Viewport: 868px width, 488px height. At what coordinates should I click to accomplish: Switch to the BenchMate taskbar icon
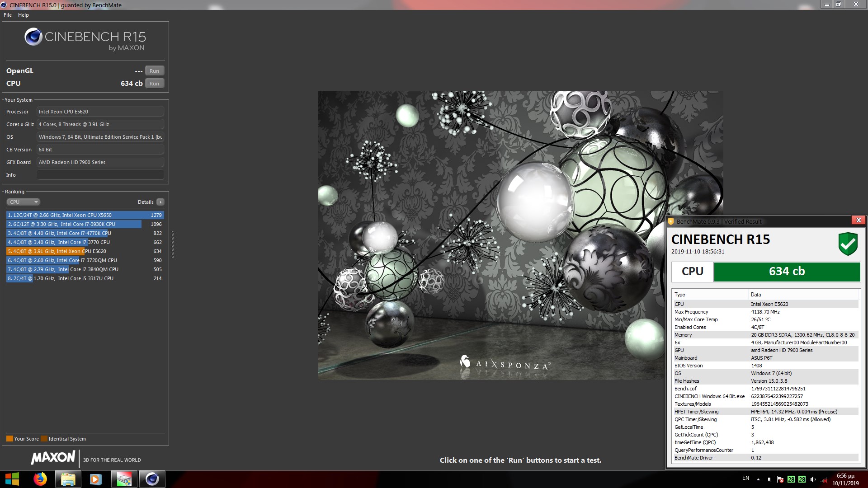pyautogui.click(x=124, y=479)
